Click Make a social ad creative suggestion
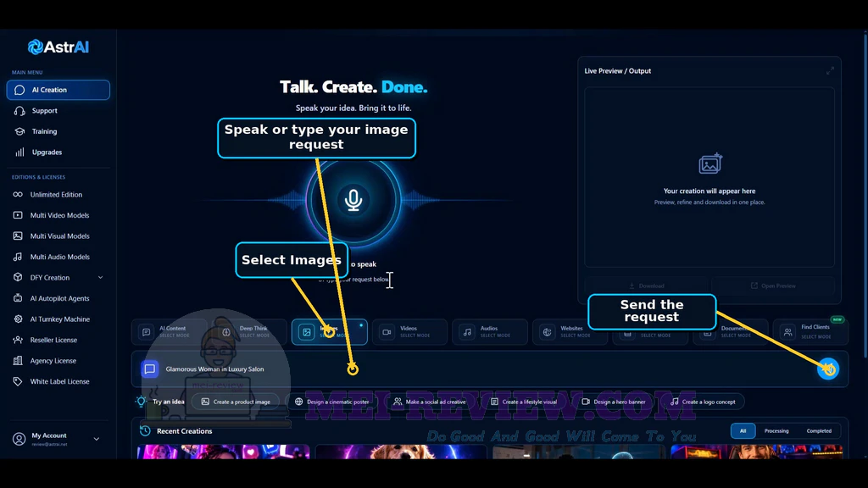868x488 pixels. pyautogui.click(x=430, y=402)
